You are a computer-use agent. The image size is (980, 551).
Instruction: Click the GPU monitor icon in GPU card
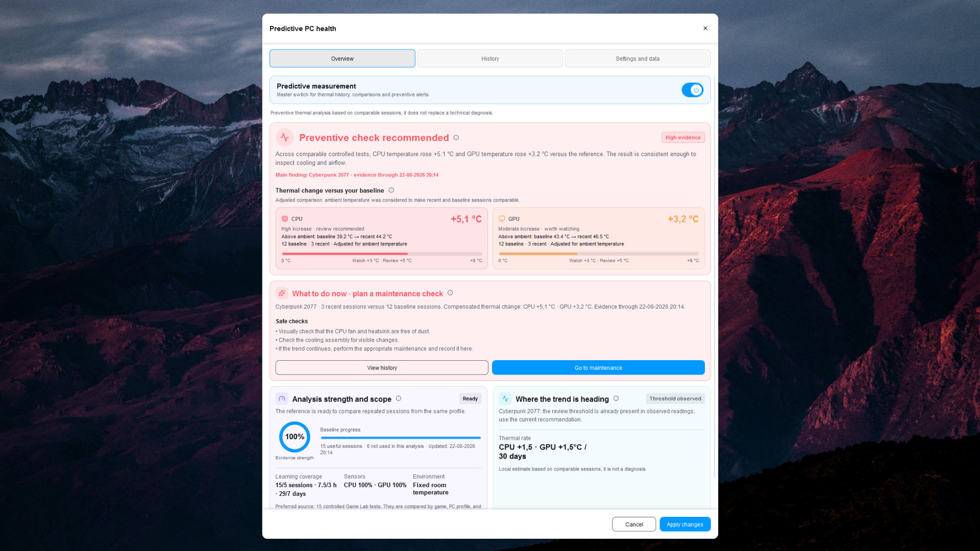pyautogui.click(x=502, y=219)
